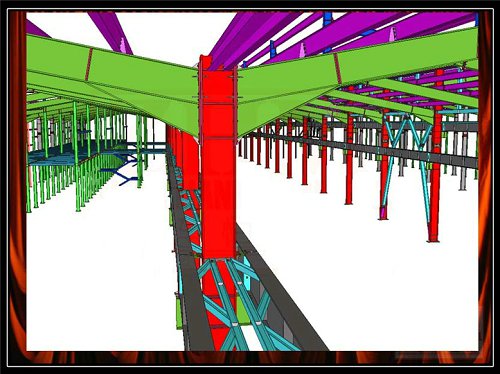Select the red splice plate on left green rafter
Screen dimensions: 500x374
pyautogui.click(x=88, y=64)
